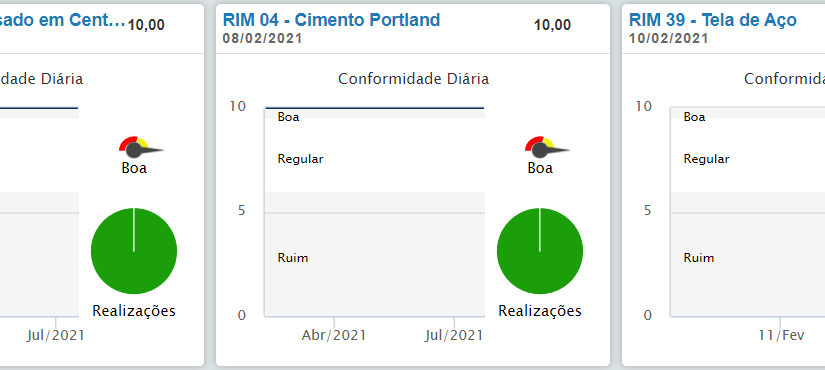The height and width of the screenshot is (370, 825).
Task: Click the date 10/02/2021 under Tela de Aço
Action: click(668, 38)
